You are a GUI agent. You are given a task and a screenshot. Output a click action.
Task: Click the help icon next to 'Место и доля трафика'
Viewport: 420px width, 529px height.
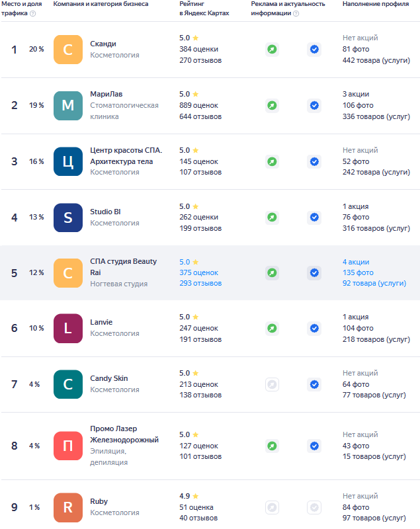coord(32,13)
